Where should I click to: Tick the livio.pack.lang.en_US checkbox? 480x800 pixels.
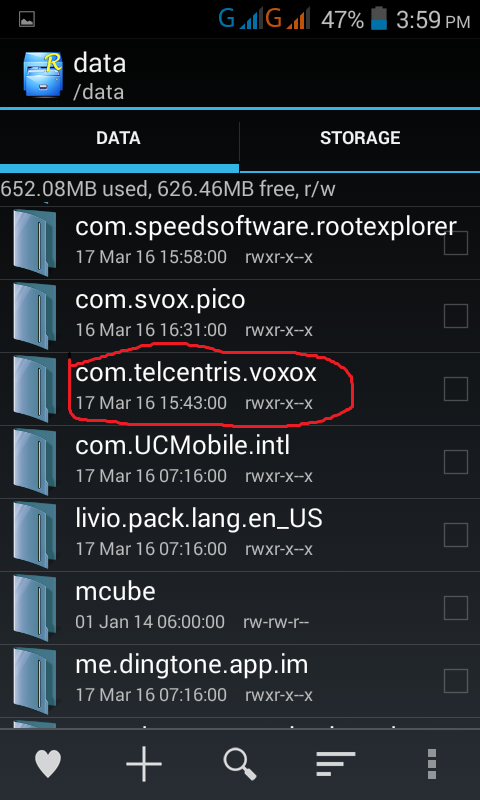[456, 535]
